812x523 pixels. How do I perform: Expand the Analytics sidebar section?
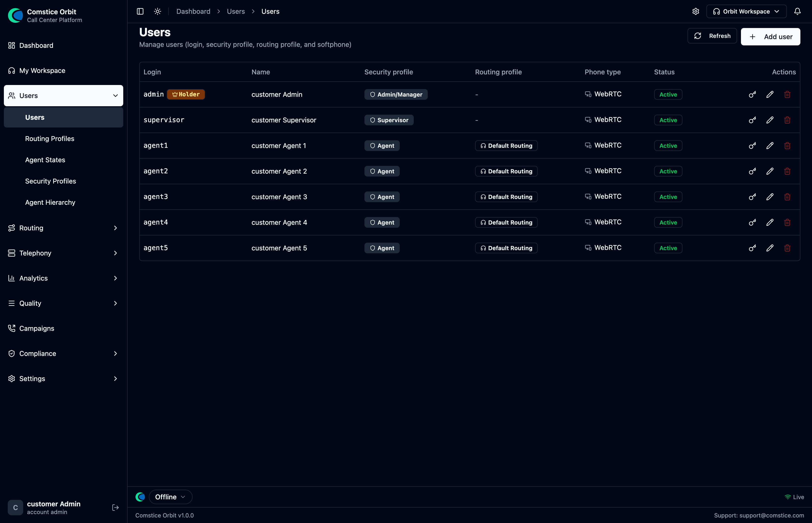pyautogui.click(x=64, y=278)
